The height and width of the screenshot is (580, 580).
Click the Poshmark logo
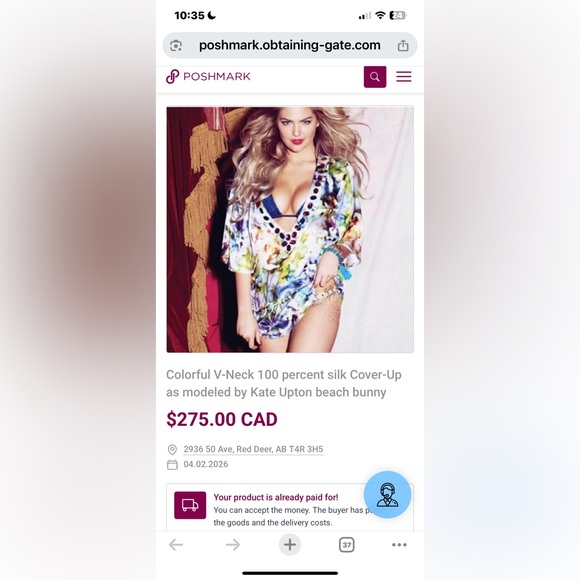208,77
